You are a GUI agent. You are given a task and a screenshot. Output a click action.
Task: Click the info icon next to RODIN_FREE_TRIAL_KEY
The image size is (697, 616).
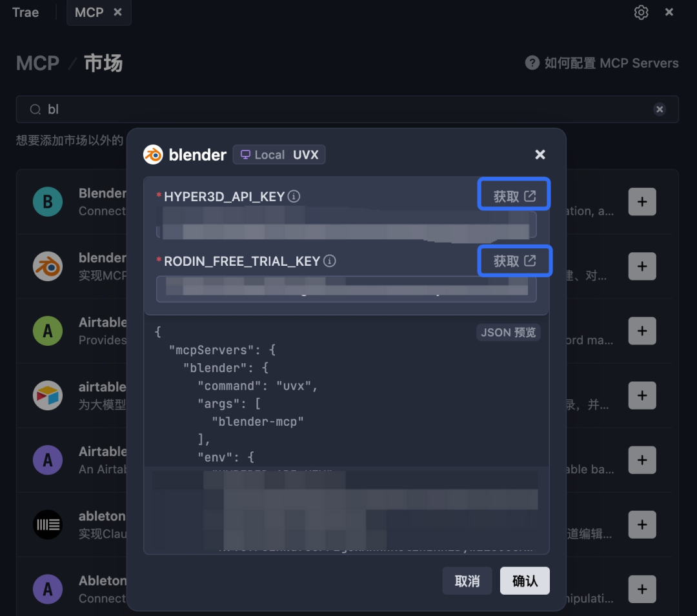[329, 261]
